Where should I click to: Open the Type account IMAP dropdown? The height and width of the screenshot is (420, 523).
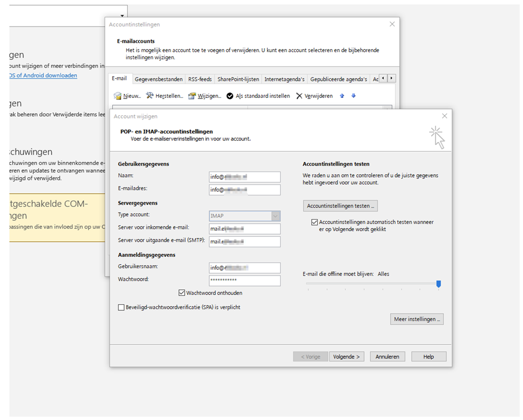[x=276, y=216]
